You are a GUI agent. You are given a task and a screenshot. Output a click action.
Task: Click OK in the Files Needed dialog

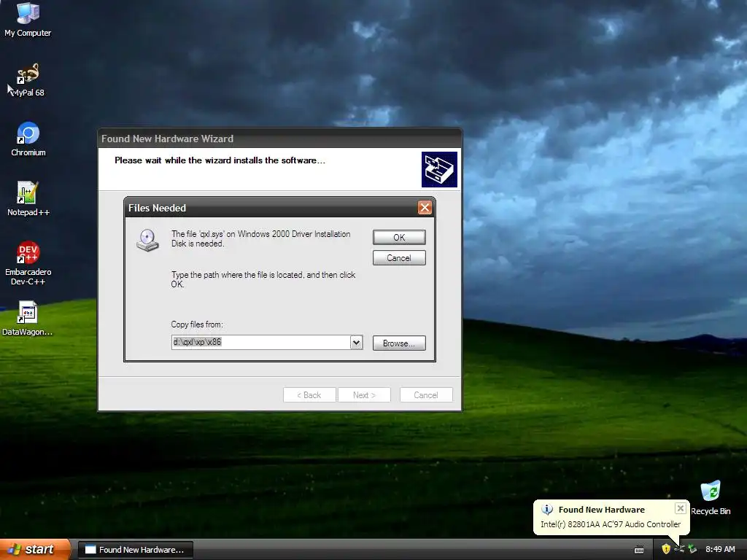pos(399,237)
